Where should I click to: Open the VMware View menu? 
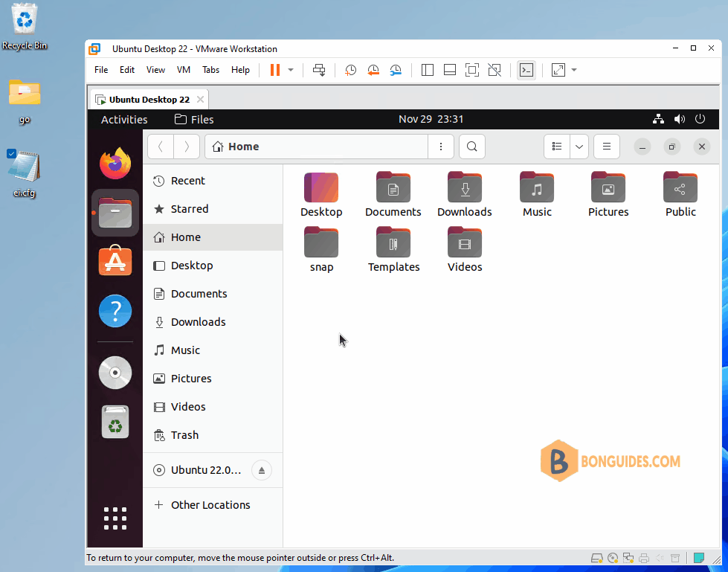click(155, 70)
